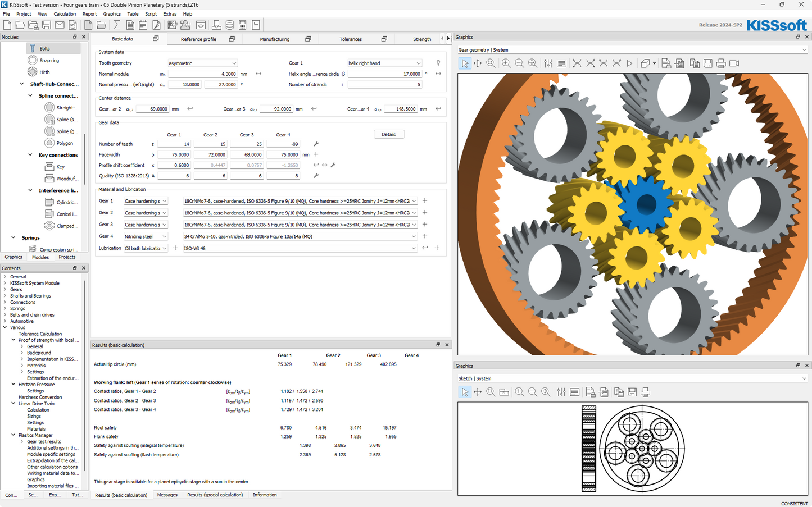
Task: Click the plus icon beside Facewidth row
Action: (316, 154)
